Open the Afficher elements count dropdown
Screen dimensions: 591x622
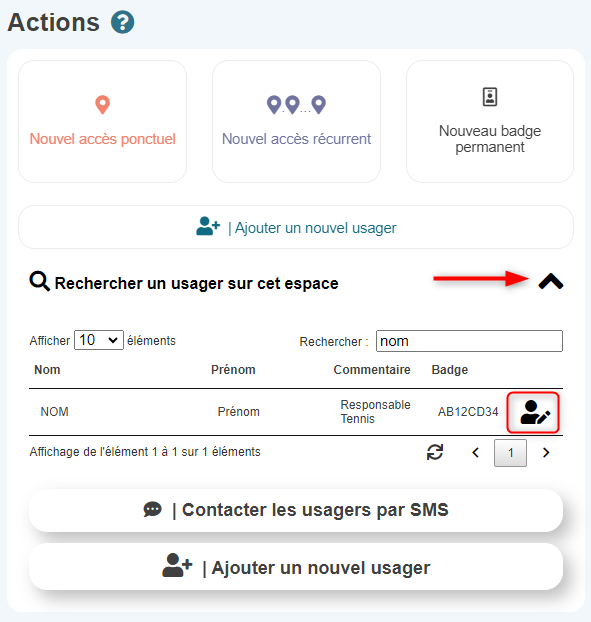click(x=99, y=340)
